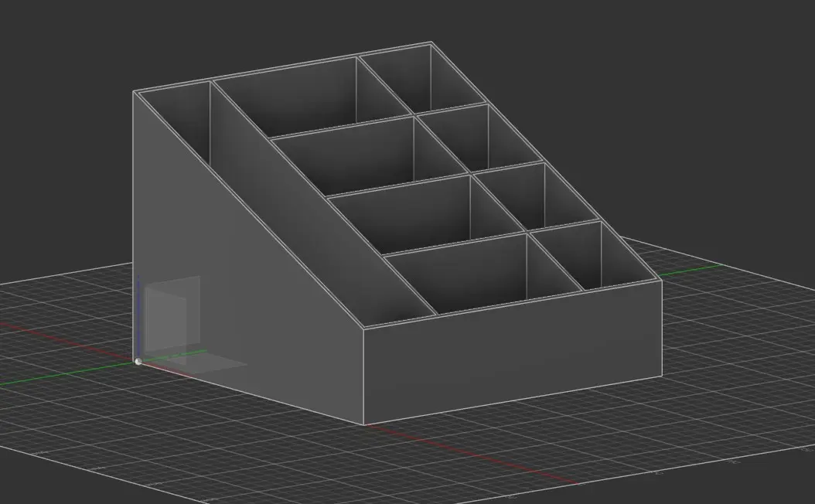
Task: Select the front rectangular face of the organizer
Action: pyautogui.click(x=512, y=353)
